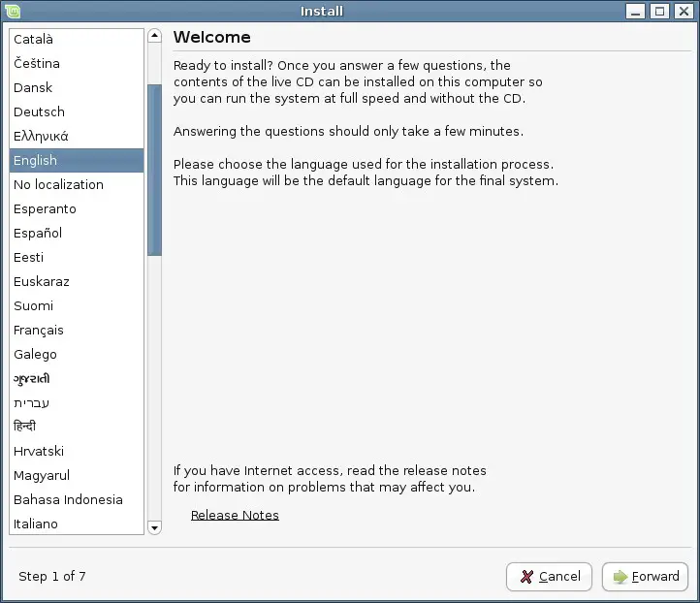Select Galego language

(x=77, y=355)
